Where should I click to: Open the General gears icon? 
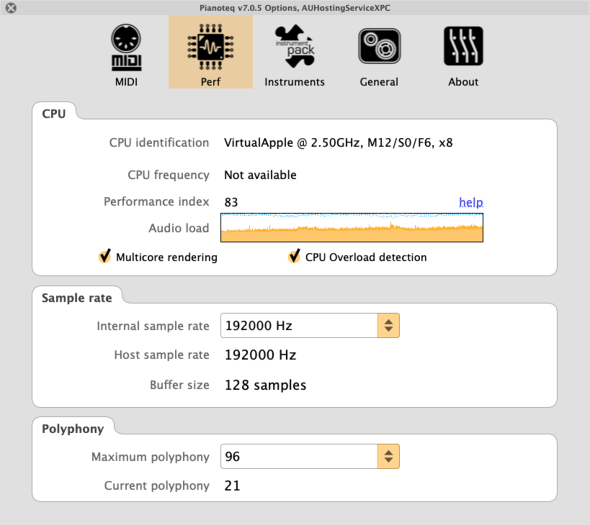click(379, 46)
